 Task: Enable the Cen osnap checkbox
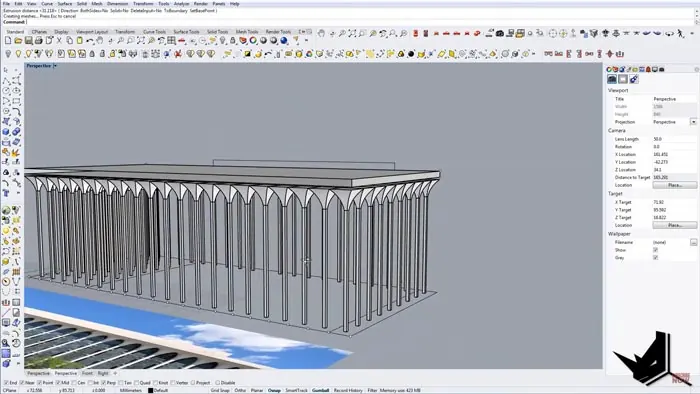coord(74,383)
